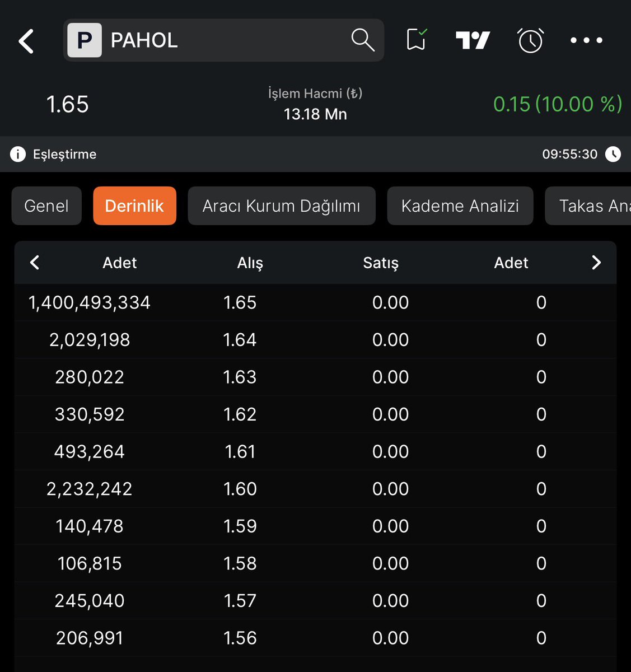Tap the last price 1.65 in header
Viewport: 631px width, 672px height.
click(67, 104)
